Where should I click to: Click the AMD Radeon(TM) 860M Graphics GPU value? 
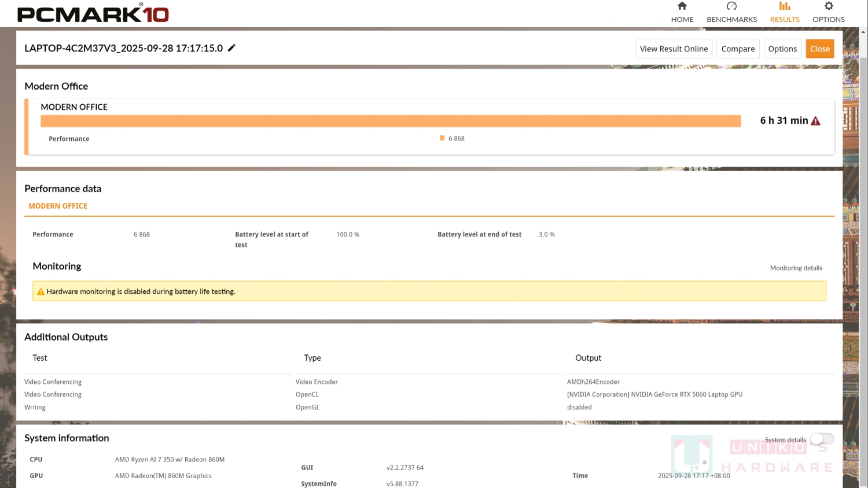pos(163,476)
